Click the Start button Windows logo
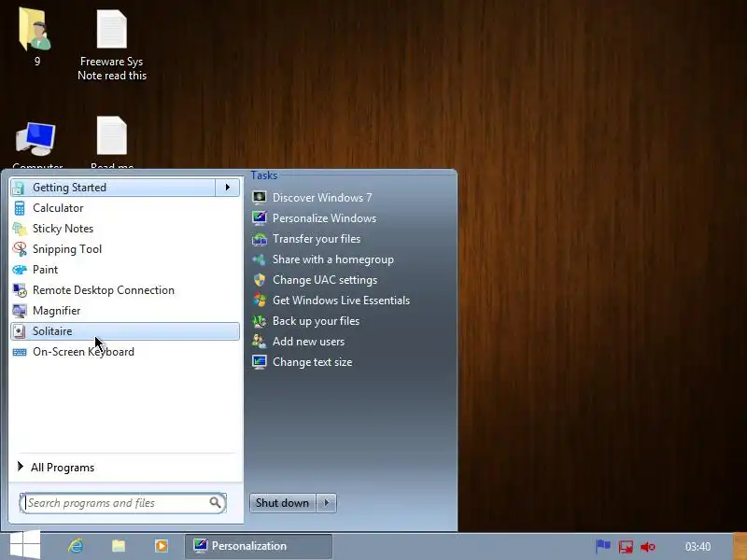 click(25, 545)
